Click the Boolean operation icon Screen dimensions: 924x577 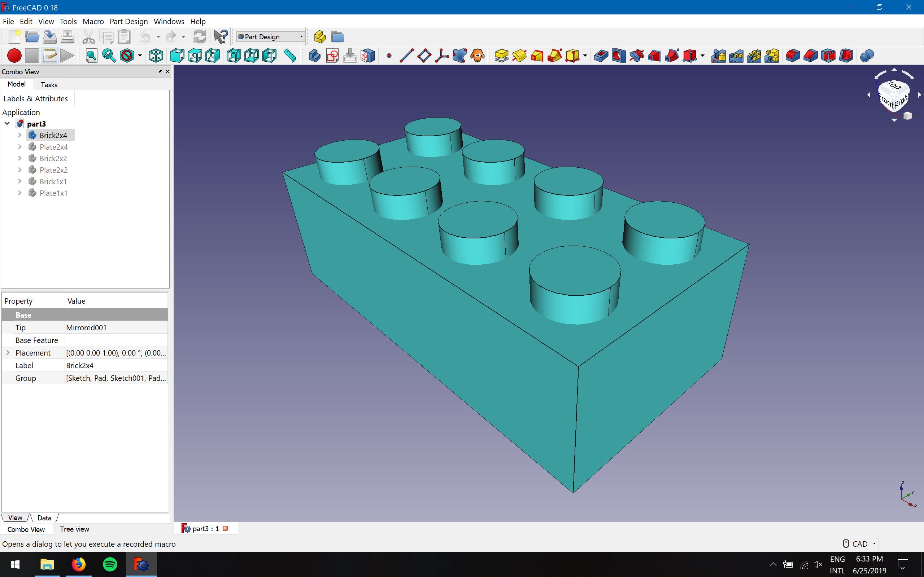coord(867,56)
